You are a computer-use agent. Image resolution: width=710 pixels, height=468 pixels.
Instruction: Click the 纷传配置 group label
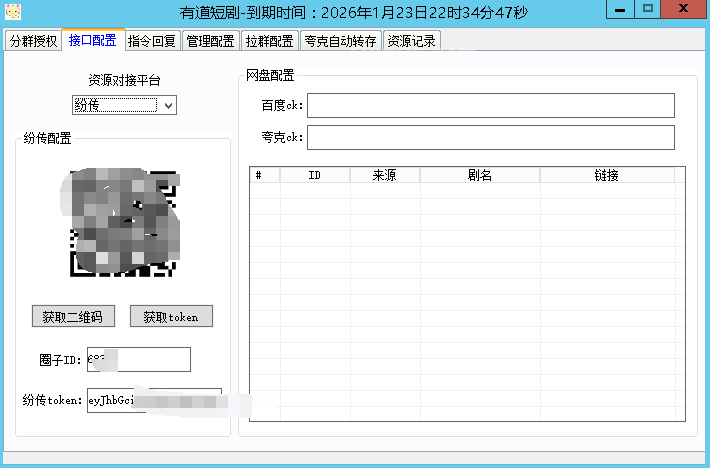tap(48, 138)
